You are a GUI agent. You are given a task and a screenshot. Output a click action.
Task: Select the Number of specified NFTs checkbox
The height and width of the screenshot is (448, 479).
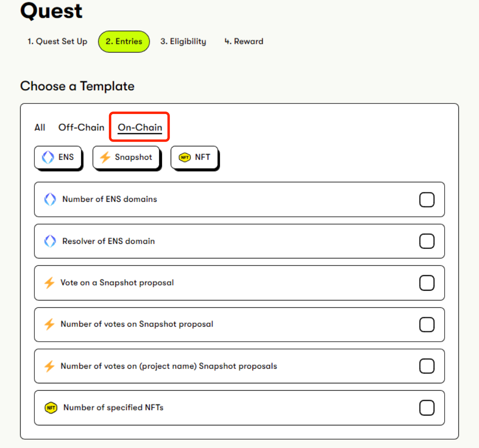click(427, 408)
